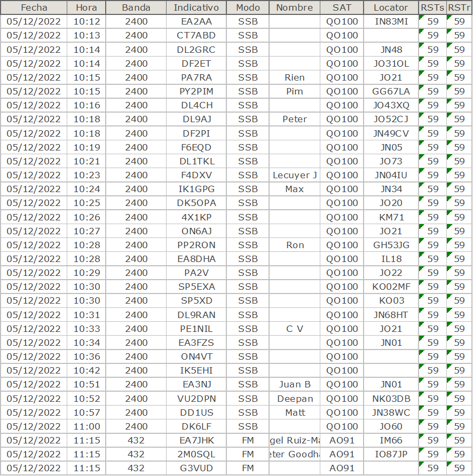This screenshot has width=473, height=476.
Task: Click the PY2PIM callsign entry
Action: 196,91
